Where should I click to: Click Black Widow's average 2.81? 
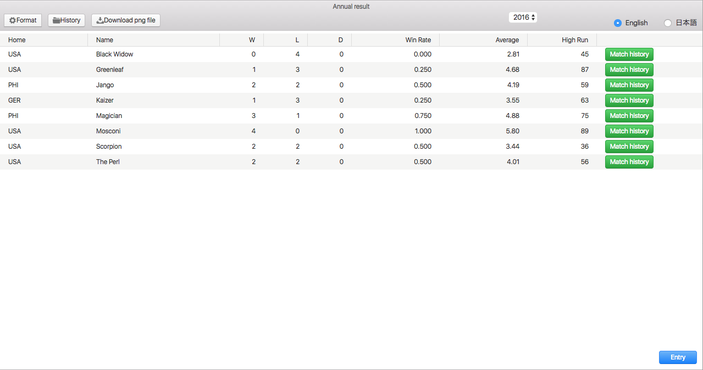point(513,54)
